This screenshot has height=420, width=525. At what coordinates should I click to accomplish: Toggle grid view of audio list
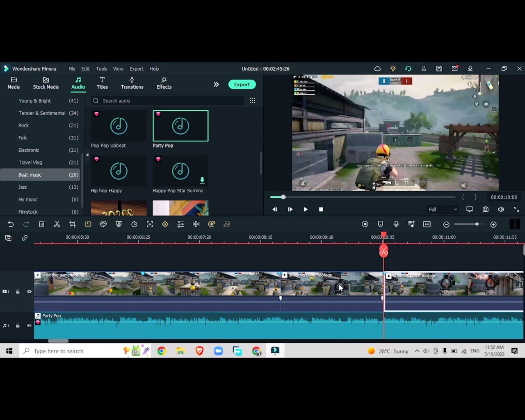[x=252, y=100]
